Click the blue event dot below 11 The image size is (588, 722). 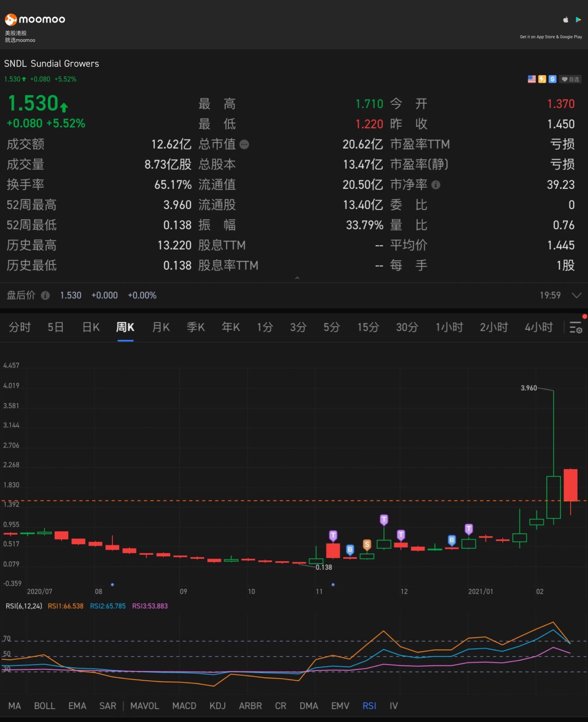coord(333,585)
